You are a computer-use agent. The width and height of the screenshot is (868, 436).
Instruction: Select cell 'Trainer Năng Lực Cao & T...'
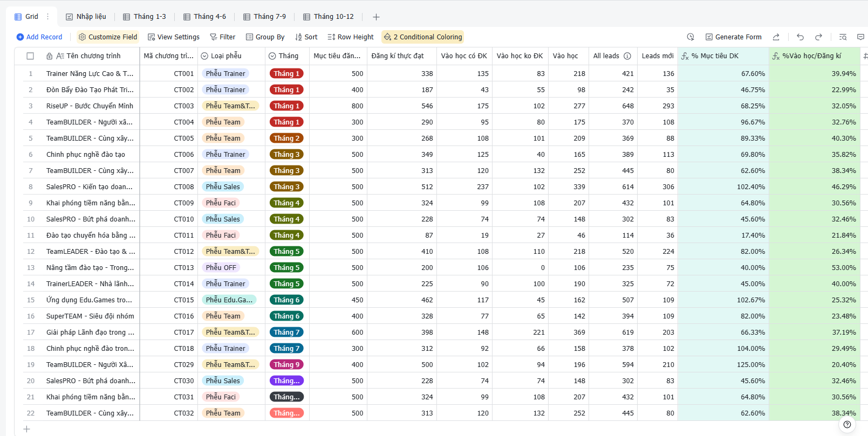[90, 74]
